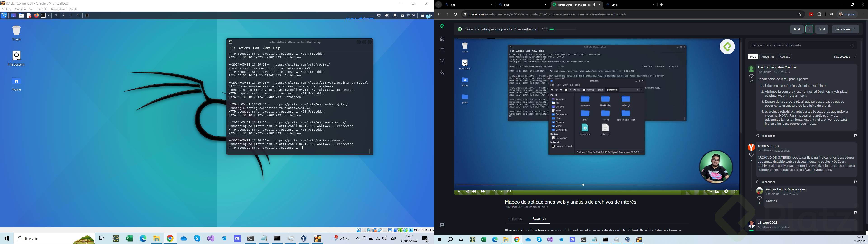The image size is (868, 244).
Task: Open the Kali applications menu icon
Action: point(4,15)
